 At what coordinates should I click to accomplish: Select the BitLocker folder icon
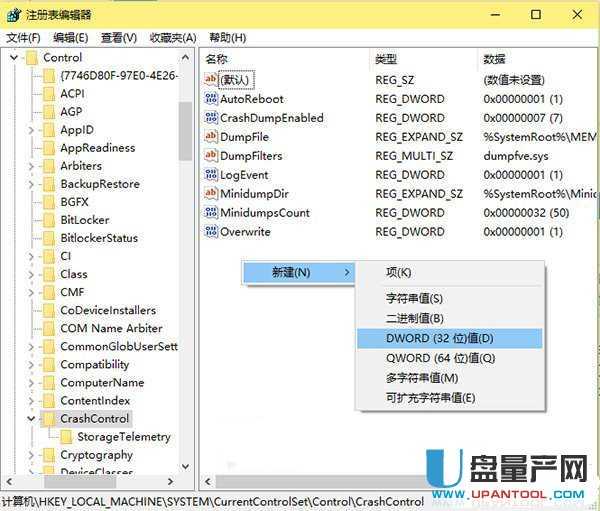(48, 220)
